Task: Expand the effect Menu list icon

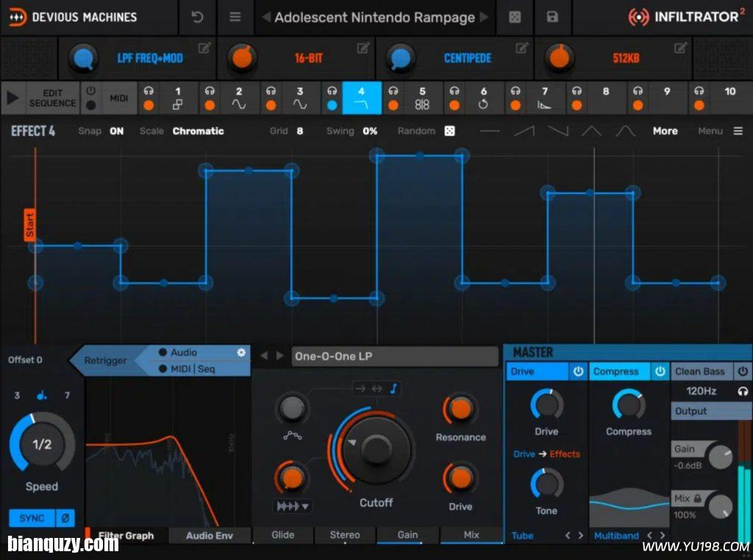Action: (738, 131)
